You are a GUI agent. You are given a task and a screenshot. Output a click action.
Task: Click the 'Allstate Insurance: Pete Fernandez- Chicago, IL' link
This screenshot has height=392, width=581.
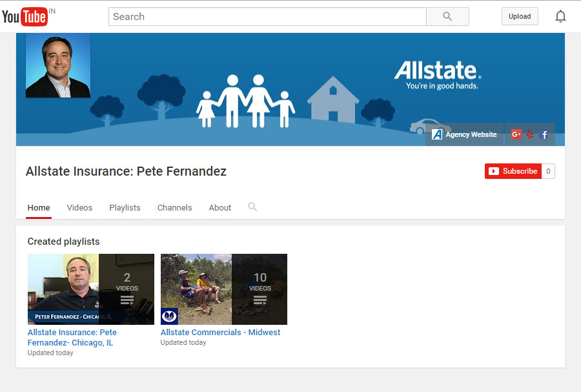click(72, 338)
